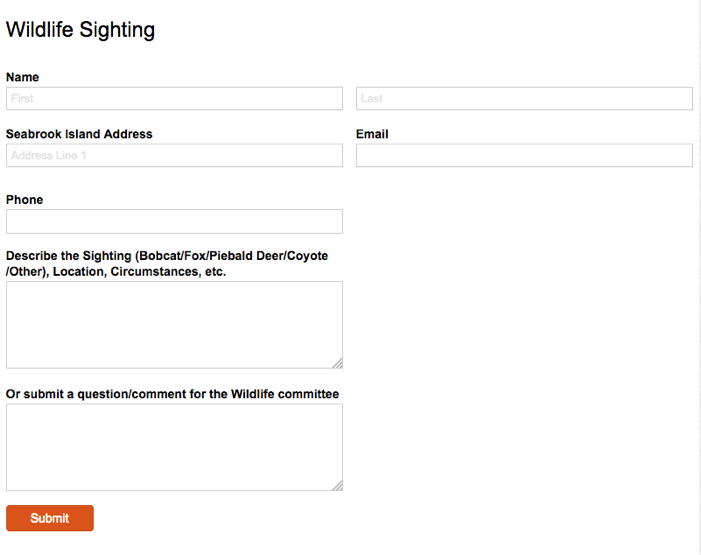Click the empty page area below the Email field
The height and width of the screenshot is (555, 701).
point(524,300)
